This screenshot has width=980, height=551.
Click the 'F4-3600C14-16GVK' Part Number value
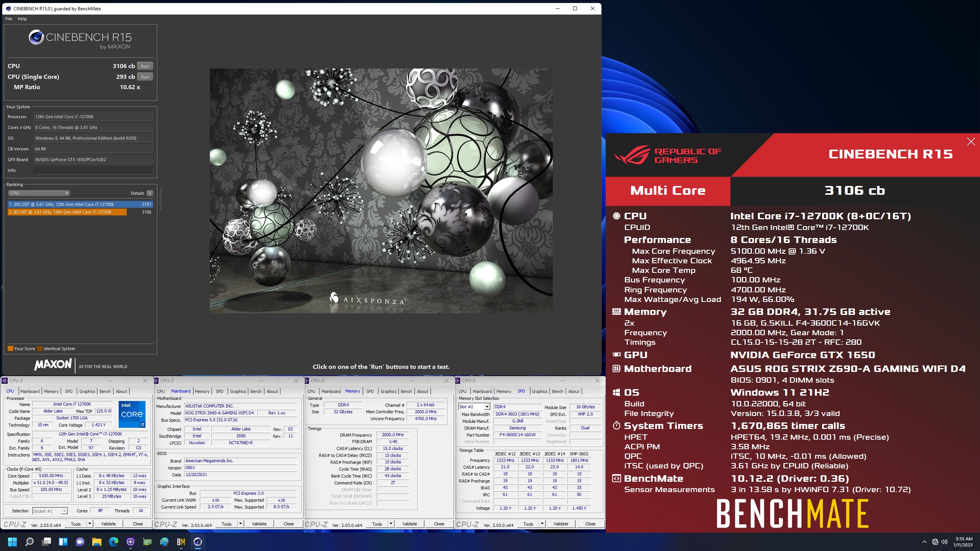click(518, 435)
